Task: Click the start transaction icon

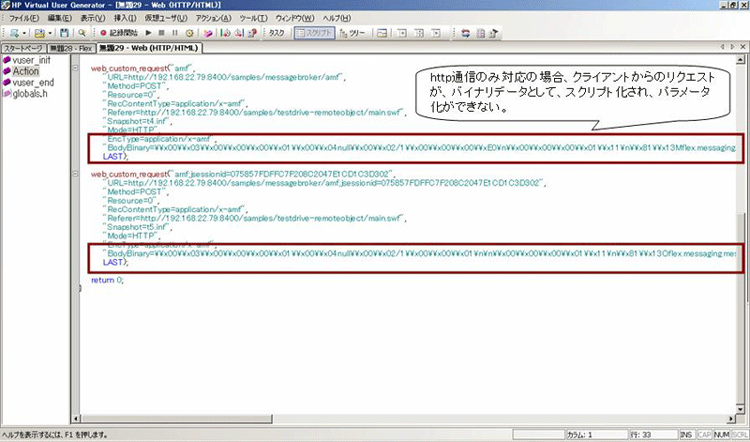Action: (x=226, y=33)
